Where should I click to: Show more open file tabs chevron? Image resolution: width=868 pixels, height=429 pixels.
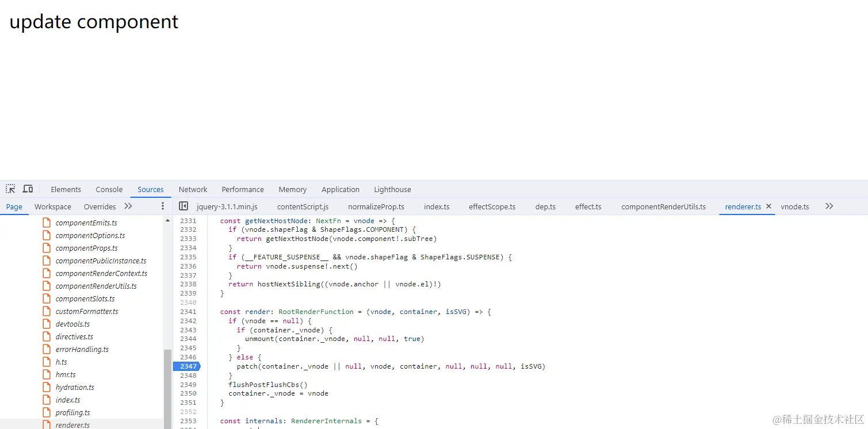[829, 206]
